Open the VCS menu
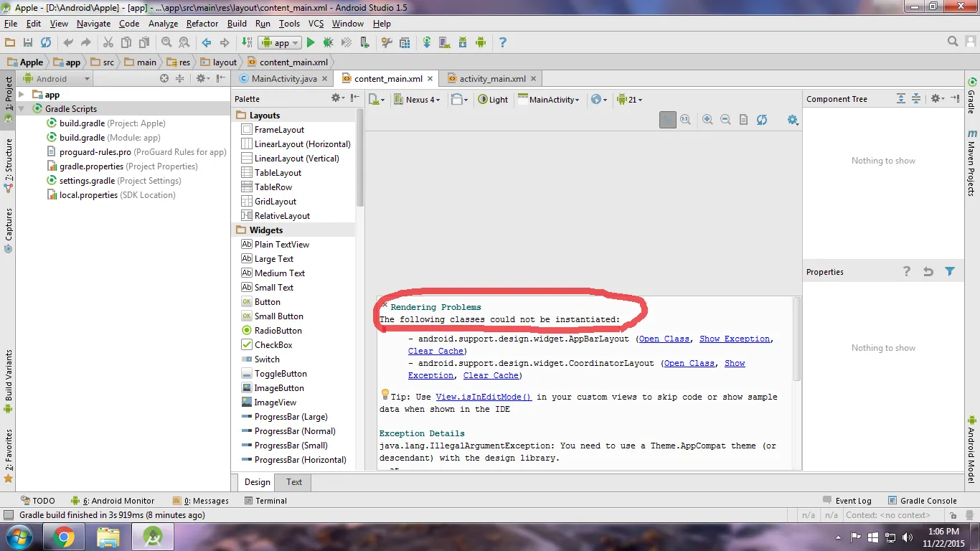The width and height of the screenshot is (980, 551). click(x=316, y=24)
